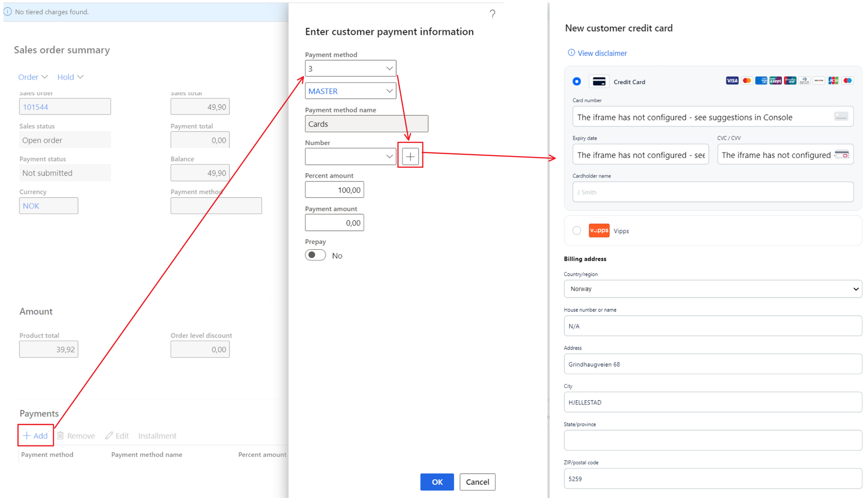Expand the MASTER card type dropdown

tap(350, 91)
